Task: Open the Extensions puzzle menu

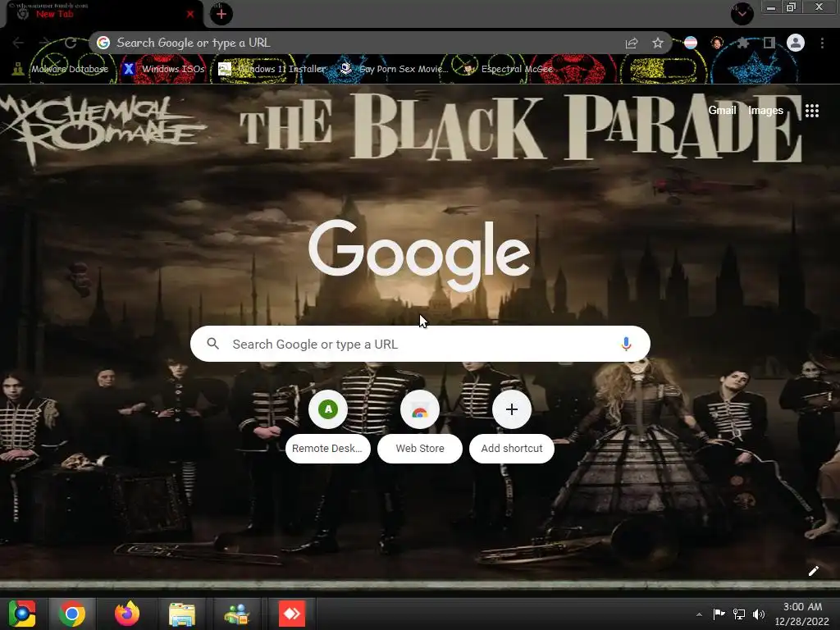Action: (742, 43)
